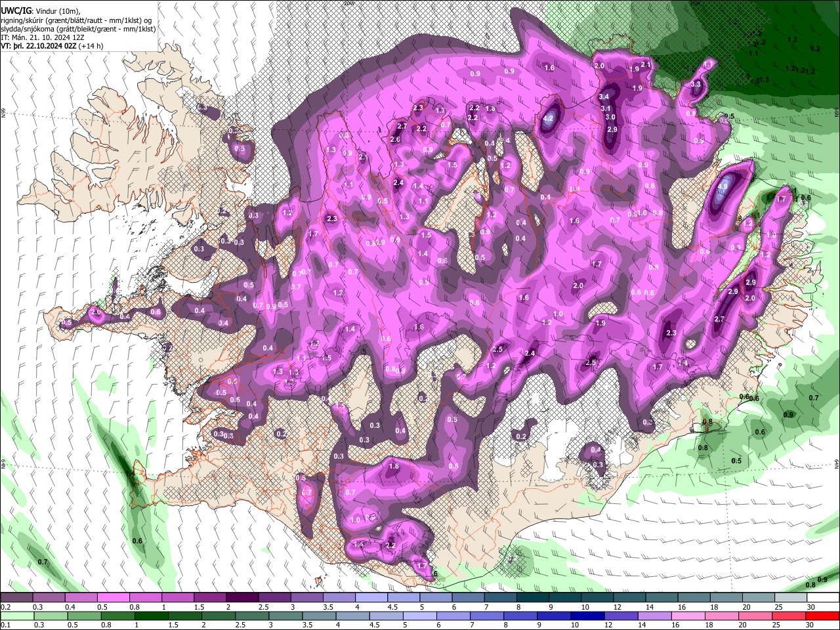Click the 30 label in the upper legend row

(x=811, y=607)
